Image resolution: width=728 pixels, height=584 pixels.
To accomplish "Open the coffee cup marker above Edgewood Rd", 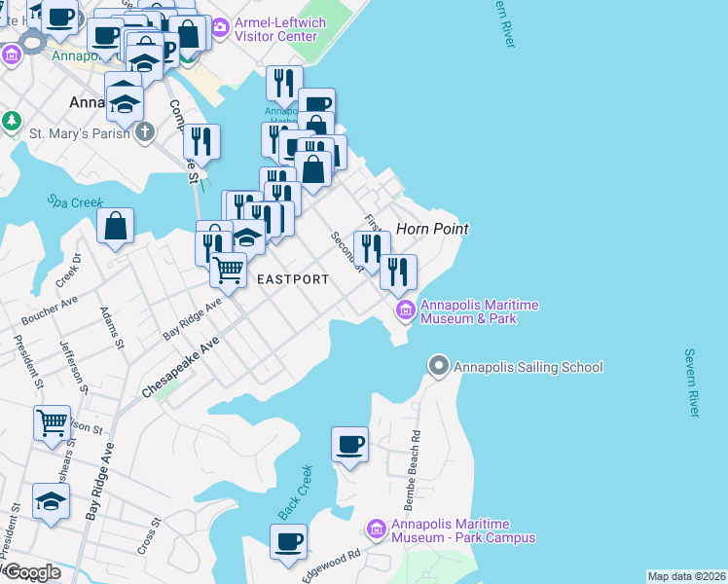I will tap(288, 543).
